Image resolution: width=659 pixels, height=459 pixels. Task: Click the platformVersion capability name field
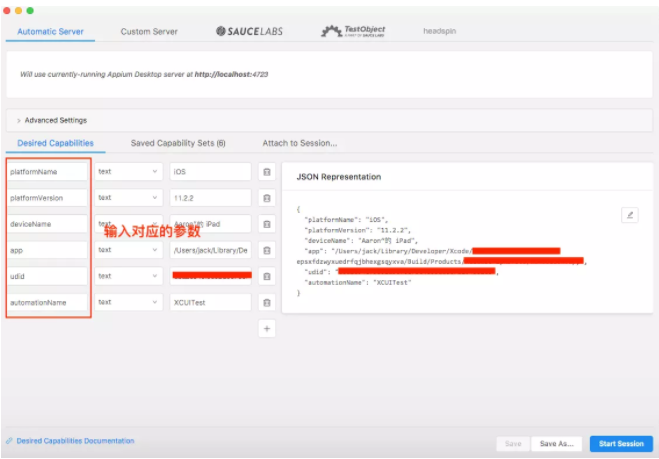47,198
